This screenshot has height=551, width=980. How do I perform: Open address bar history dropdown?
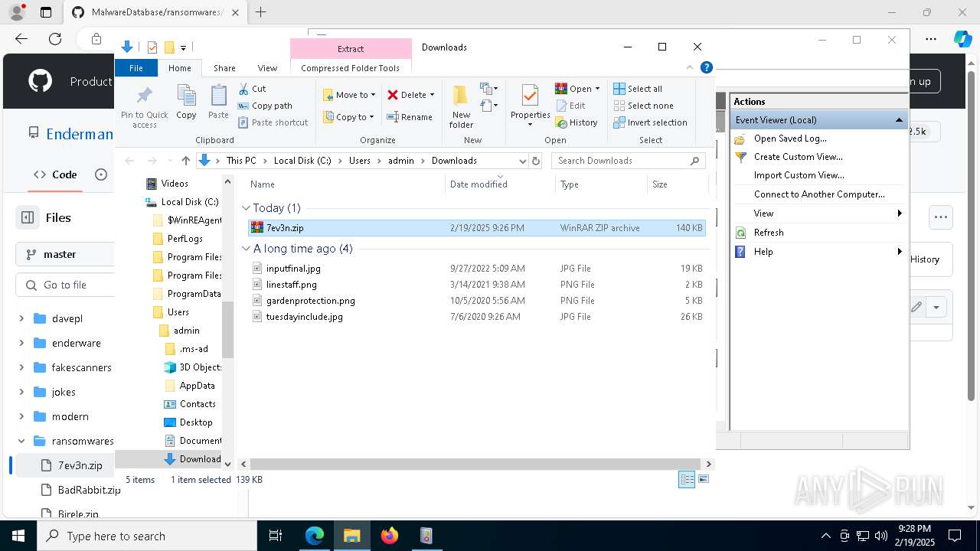point(522,161)
